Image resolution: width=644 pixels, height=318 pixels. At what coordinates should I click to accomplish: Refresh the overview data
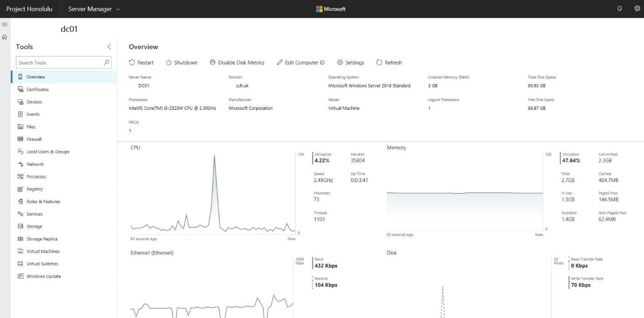389,63
